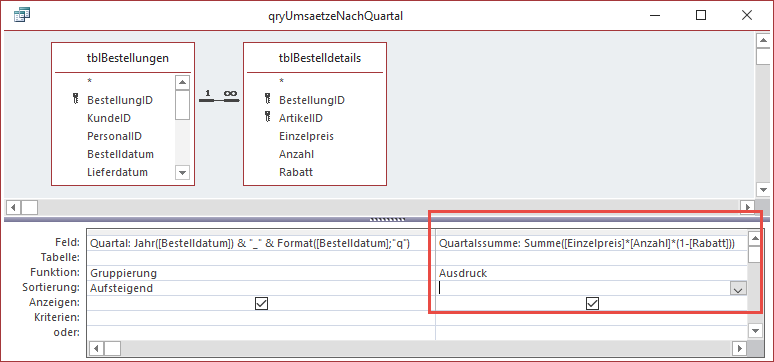Image resolution: width=774 pixels, height=362 pixels.
Task: Select Einzelpreis field in tblBestelldetails
Action: click(306, 136)
